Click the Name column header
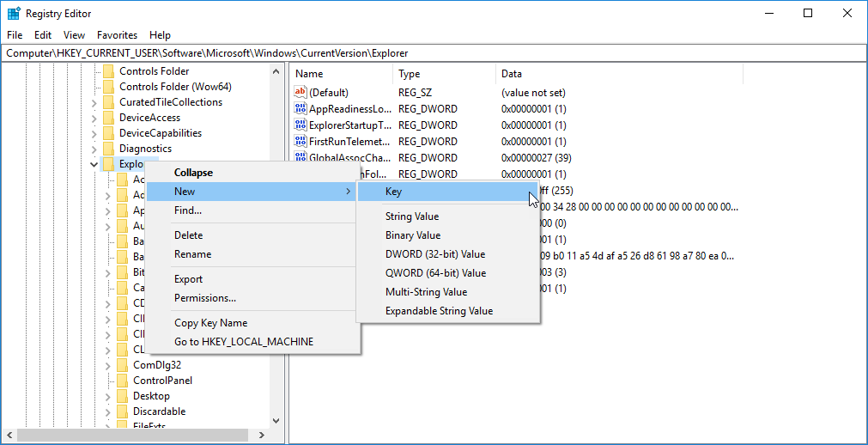868x445 pixels. point(342,74)
